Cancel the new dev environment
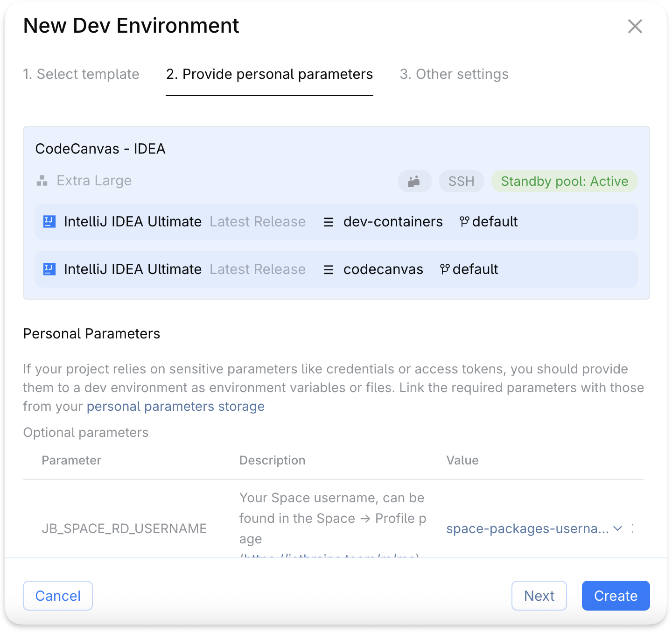 tap(58, 596)
